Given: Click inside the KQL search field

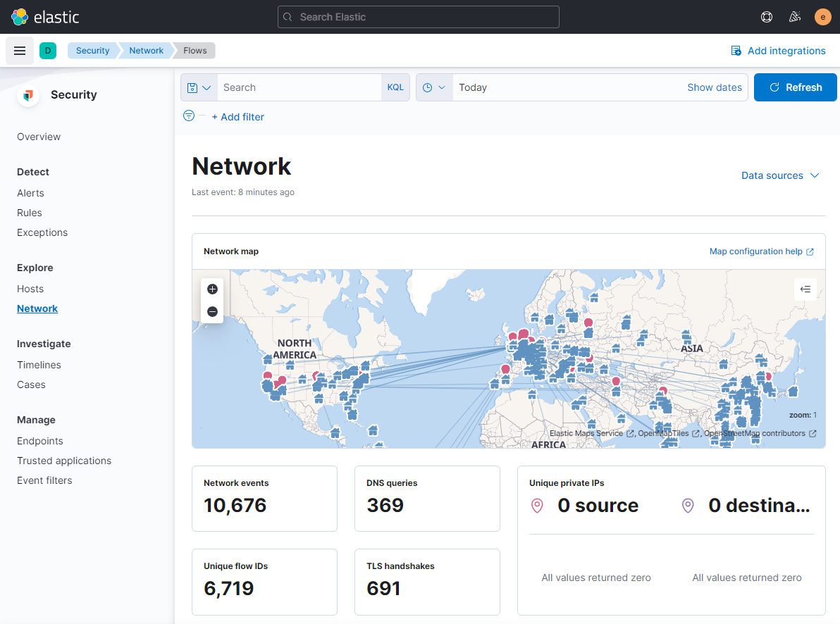Looking at the screenshot, I should [299, 87].
